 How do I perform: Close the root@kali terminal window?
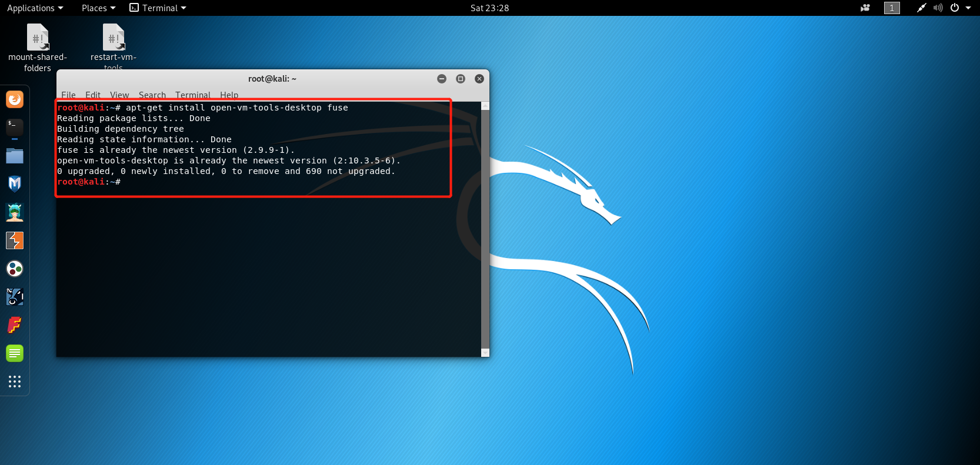coord(479,79)
